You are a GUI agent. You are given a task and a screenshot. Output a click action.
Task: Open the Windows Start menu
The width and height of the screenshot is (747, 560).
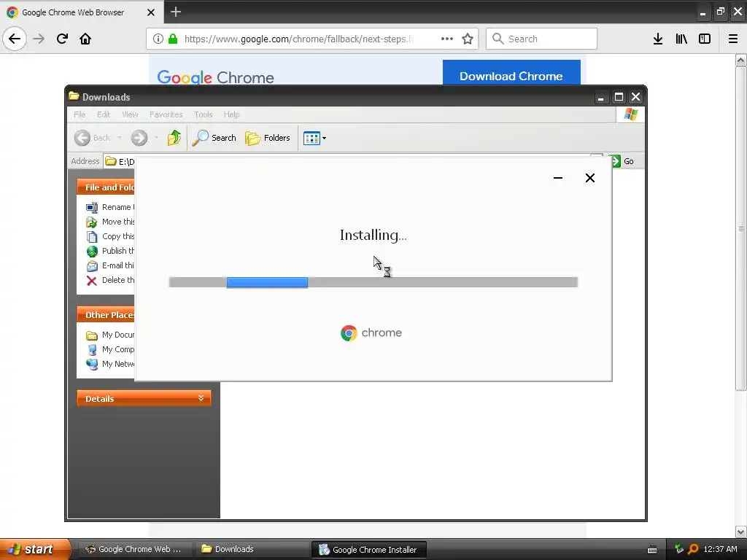pos(35,549)
